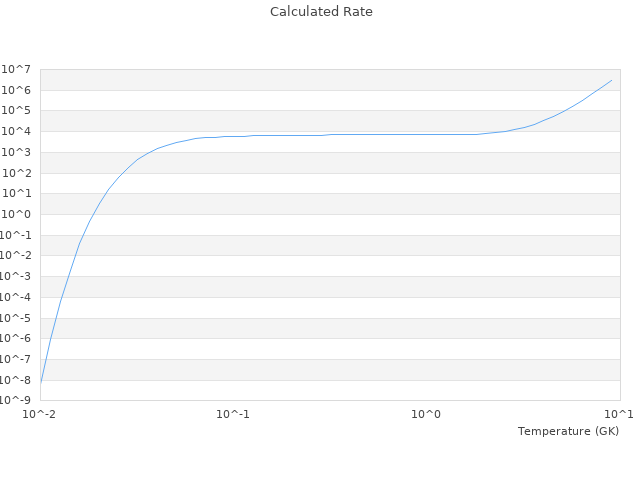Screen dimensions: 640x480
Task: Click the "Temperature (GK)" axis label
Action: coord(568,431)
